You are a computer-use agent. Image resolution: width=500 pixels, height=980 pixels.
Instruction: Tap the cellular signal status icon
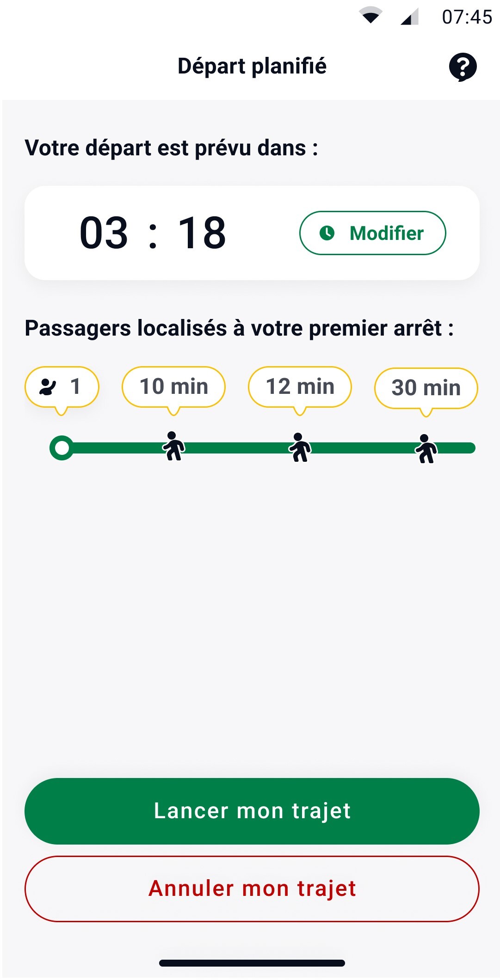[409, 17]
